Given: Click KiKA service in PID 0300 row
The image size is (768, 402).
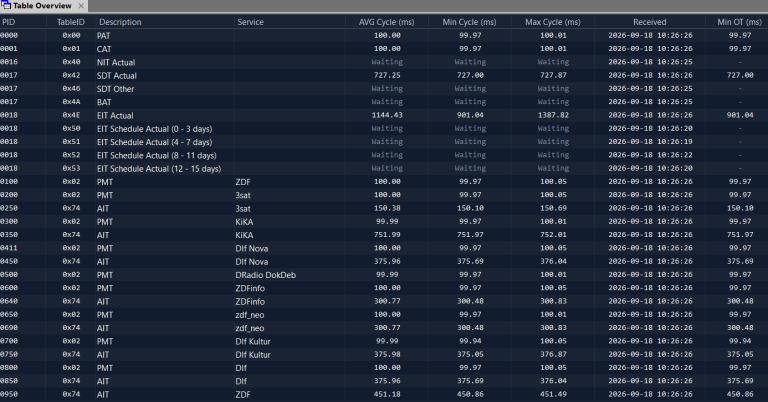Looking at the screenshot, I should coord(244,221).
